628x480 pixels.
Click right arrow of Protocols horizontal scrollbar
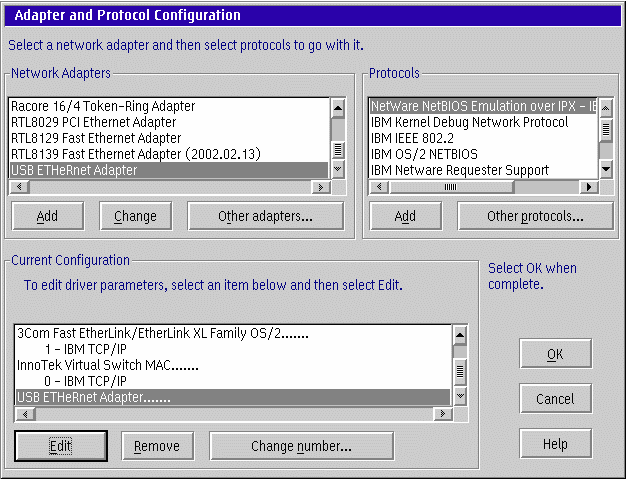pos(589,187)
